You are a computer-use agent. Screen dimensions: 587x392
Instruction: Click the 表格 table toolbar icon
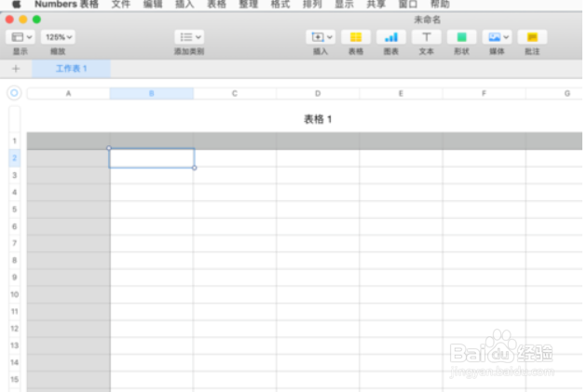pos(356,37)
